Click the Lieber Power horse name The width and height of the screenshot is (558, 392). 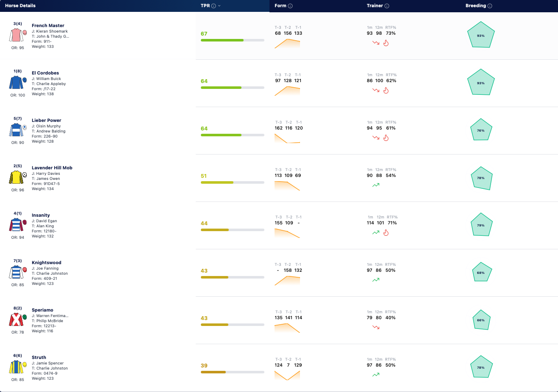(47, 120)
